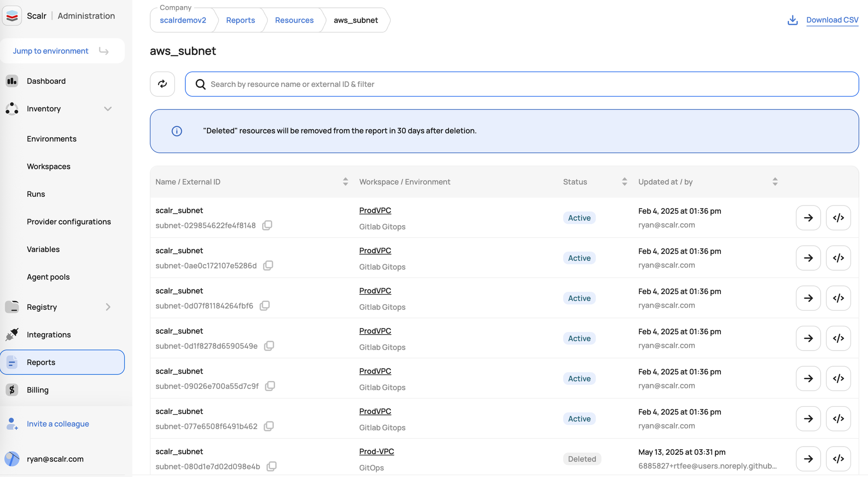
Task: Click the Scalr logo icon
Action: (x=12, y=16)
